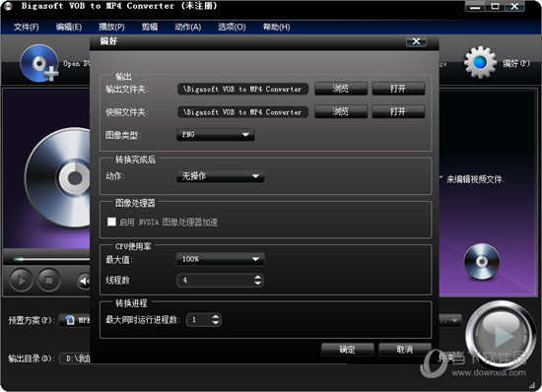Click the Open DVD disc icon
The image size is (542, 392).
click(x=39, y=63)
